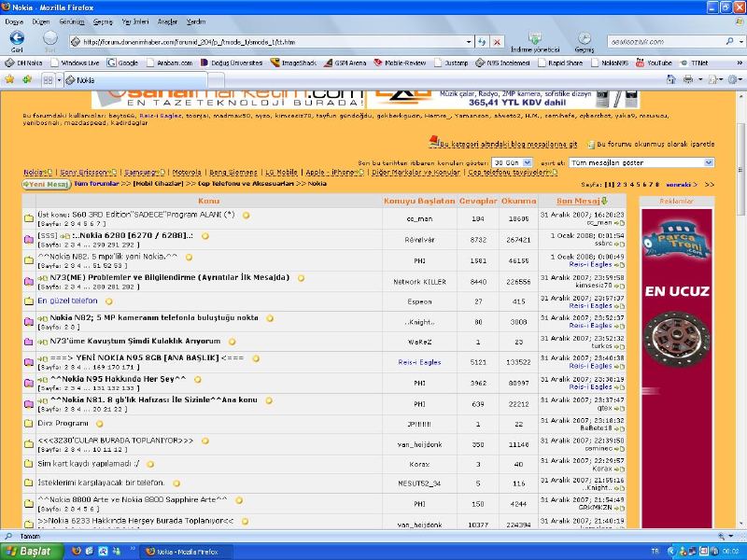This screenshot has height=560, width=747.
Task: Open the İndirme yöneticisi download manager
Action: click(535, 42)
